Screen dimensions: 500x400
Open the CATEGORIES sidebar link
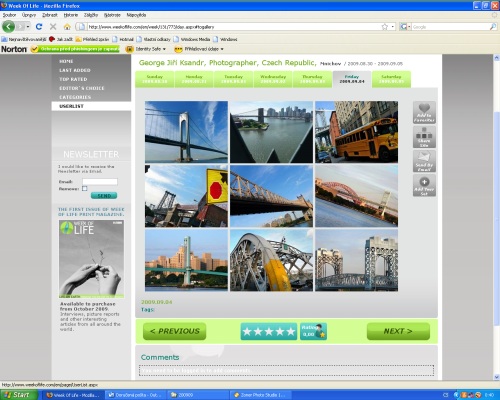pos(75,97)
